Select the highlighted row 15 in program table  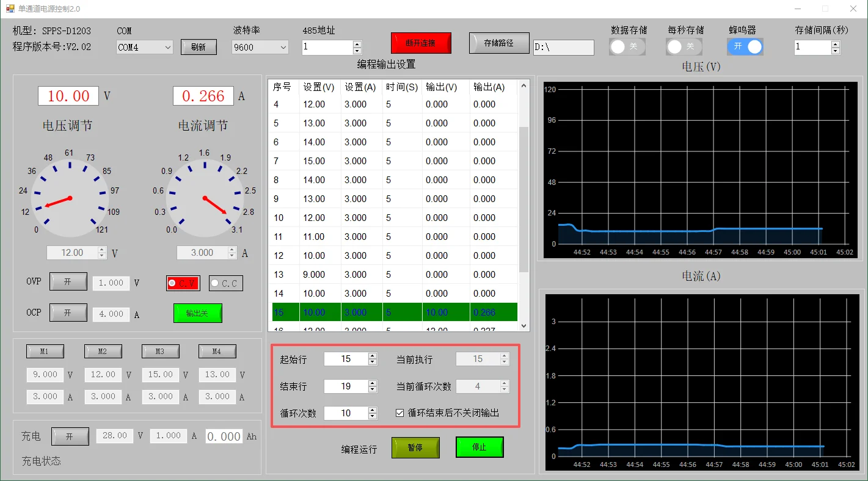395,313
